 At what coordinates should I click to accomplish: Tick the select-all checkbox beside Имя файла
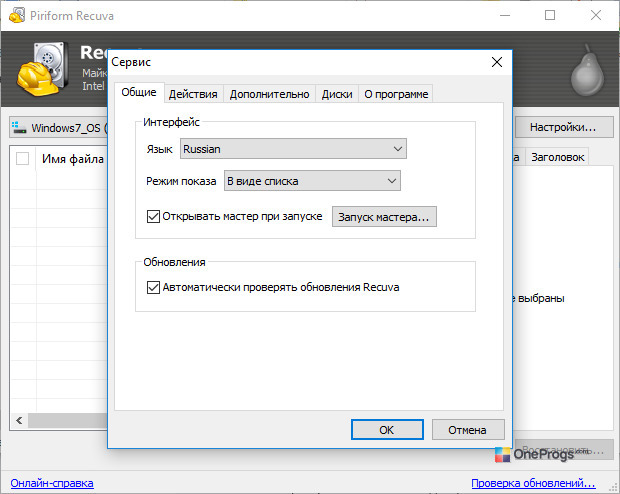(22, 159)
